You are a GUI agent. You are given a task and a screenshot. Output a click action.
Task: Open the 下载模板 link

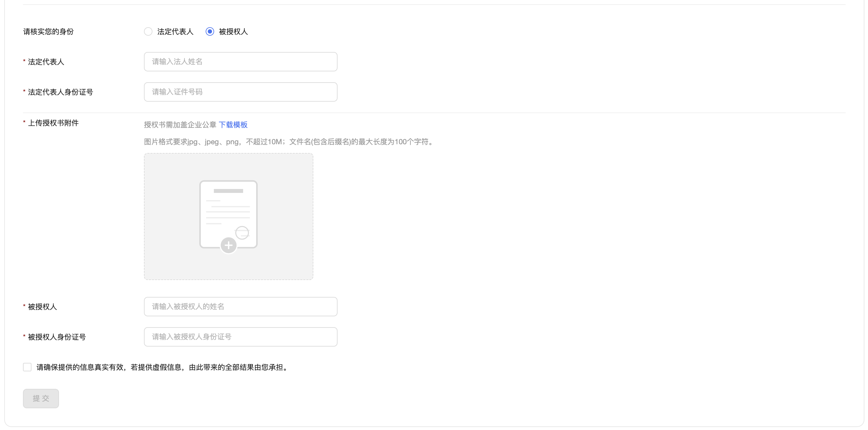coord(233,125)
